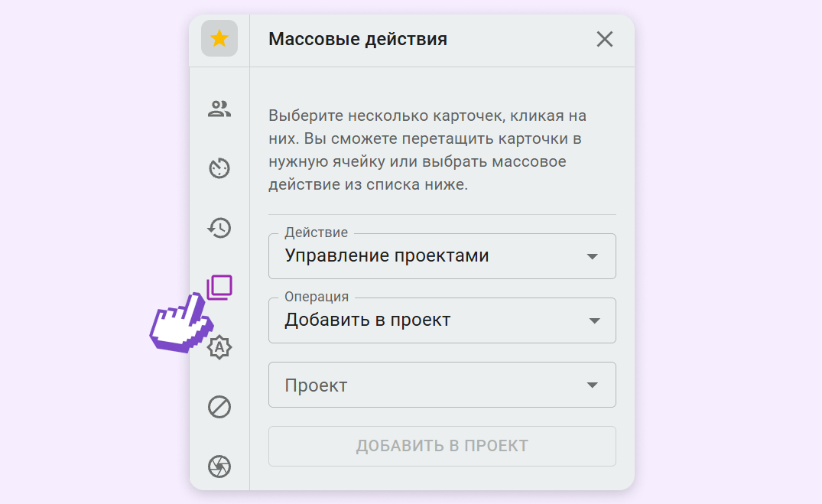Image resolution: width=822 pixels, height=504 pixels.
Task: Click the ДОБАВИТЬ В ПРОЕКТ button
Action: (442, 446)
